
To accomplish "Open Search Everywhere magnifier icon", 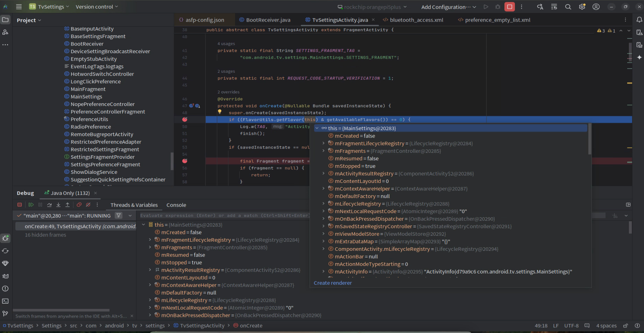I will click(x=568, y=7).
